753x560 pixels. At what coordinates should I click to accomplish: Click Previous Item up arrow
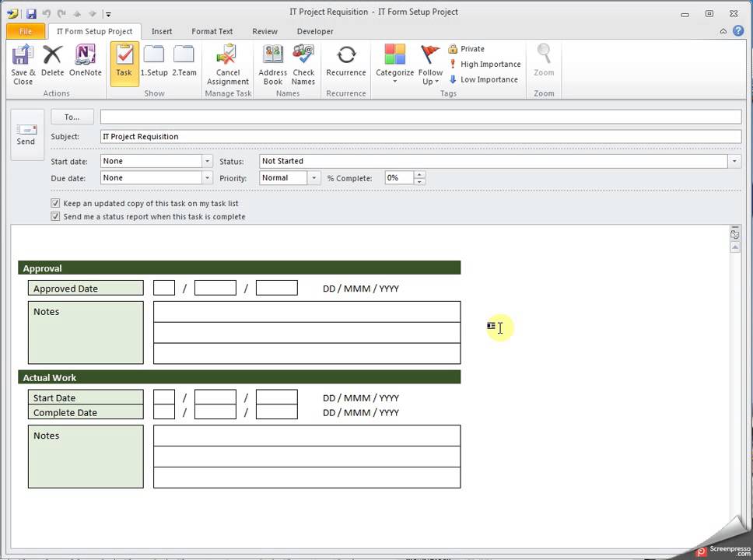[x=77, y=13]
